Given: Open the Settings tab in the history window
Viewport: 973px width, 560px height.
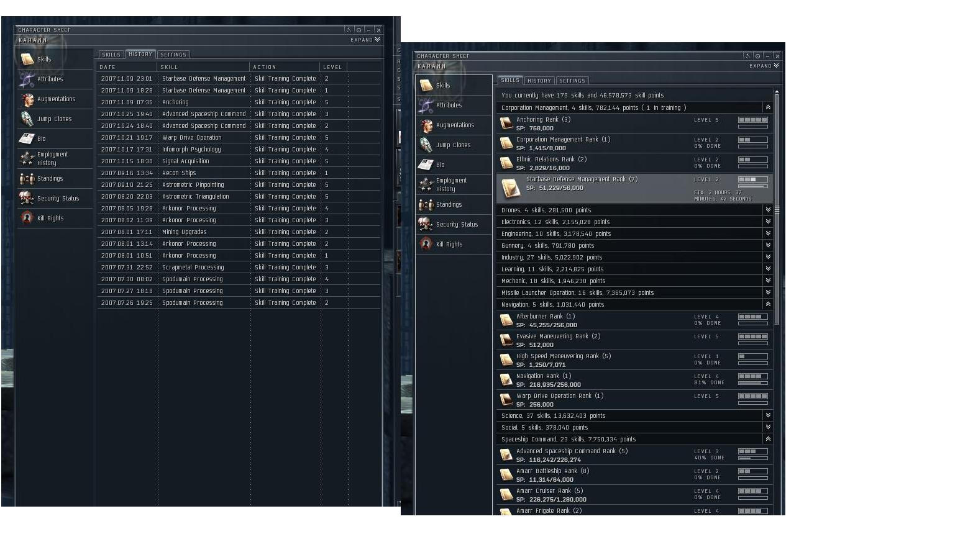Looking at the screenshot, I should [173, 55].
